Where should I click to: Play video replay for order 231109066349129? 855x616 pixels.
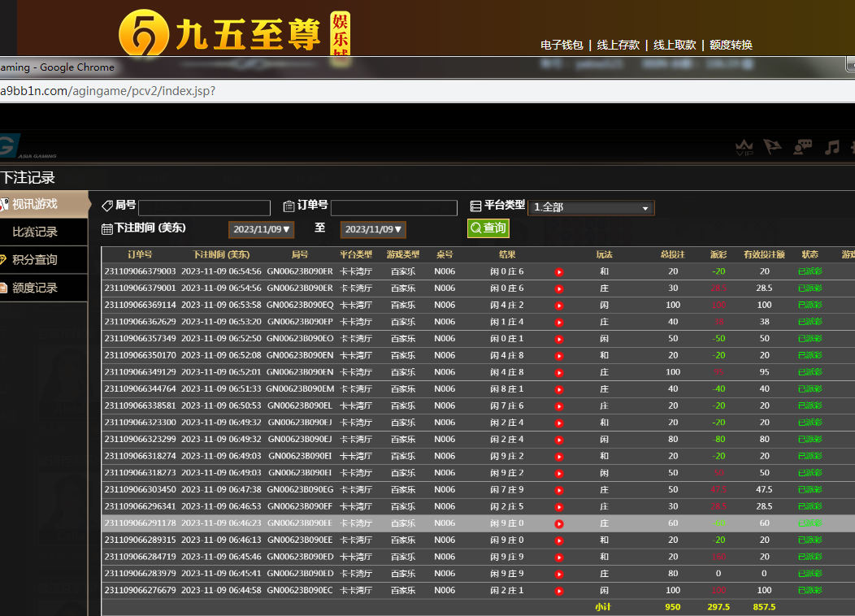(559, 373)
